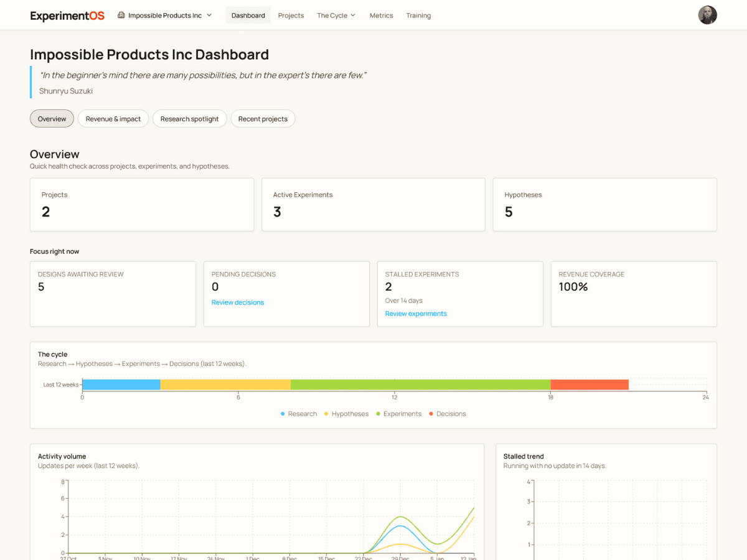The height and width of the screenshot is (560, 747).
Task: Select the Revenue & impact pill
Action: pyautogui.click(x=113, y=118)
